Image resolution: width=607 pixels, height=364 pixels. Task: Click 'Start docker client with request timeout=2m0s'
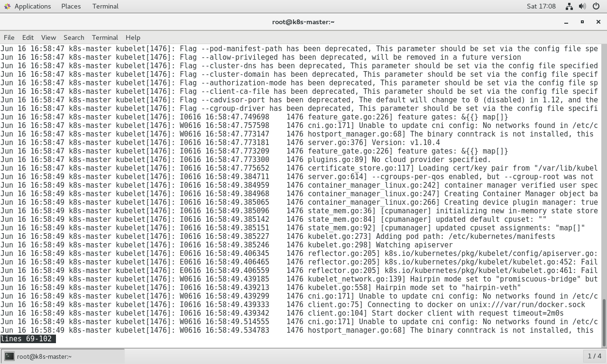click(468, 313)
